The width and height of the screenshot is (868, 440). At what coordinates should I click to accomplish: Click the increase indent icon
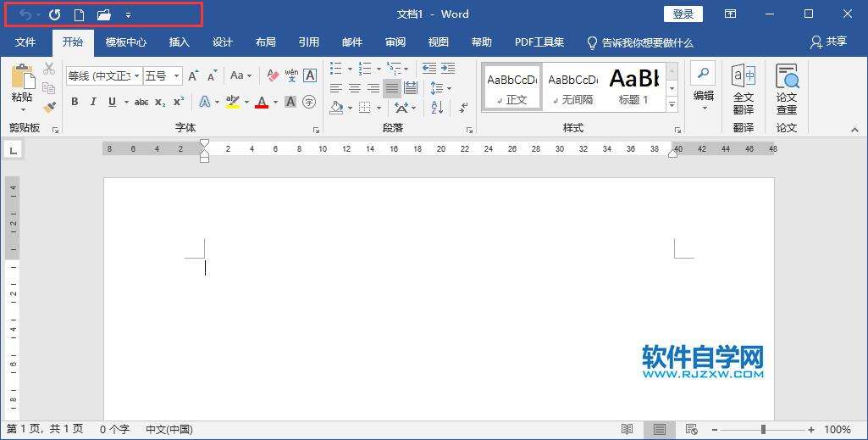(448, 69)
